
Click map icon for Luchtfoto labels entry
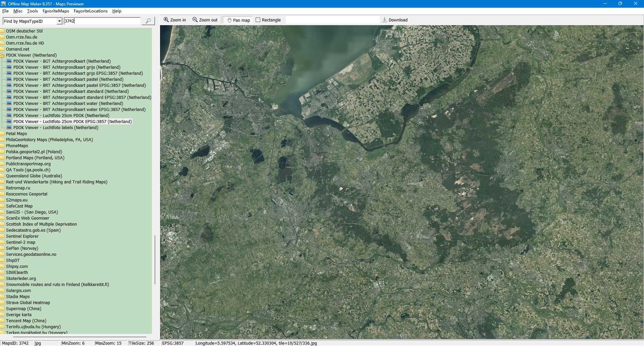pos(9,128)
